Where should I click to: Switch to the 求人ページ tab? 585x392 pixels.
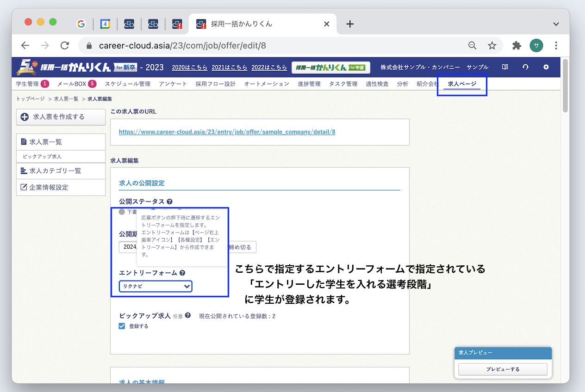coord(461,84)
